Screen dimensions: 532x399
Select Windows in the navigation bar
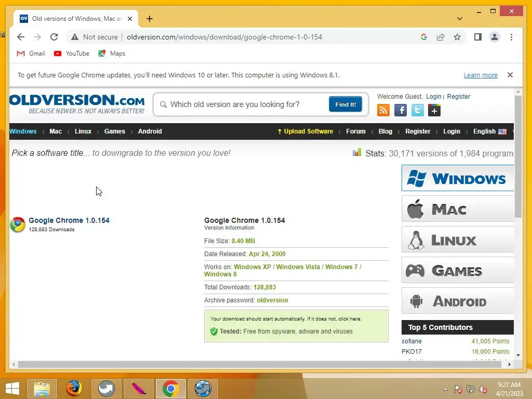[23, 131]
